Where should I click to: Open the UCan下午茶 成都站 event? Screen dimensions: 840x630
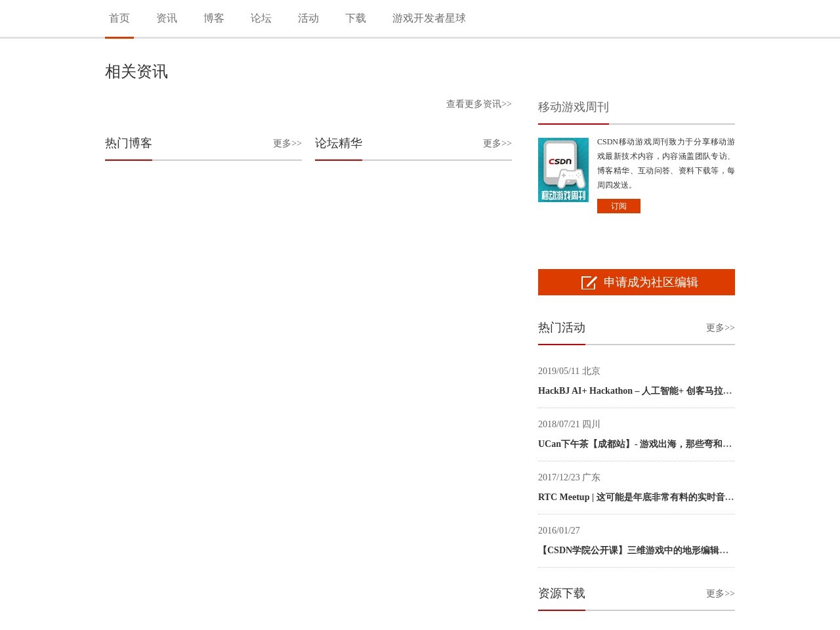pos(635,444)
